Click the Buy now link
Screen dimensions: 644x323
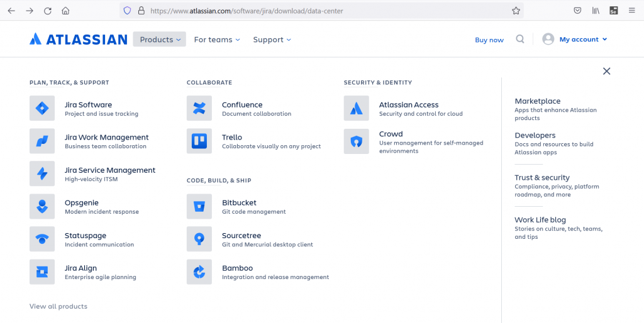(x=489, y=40)
